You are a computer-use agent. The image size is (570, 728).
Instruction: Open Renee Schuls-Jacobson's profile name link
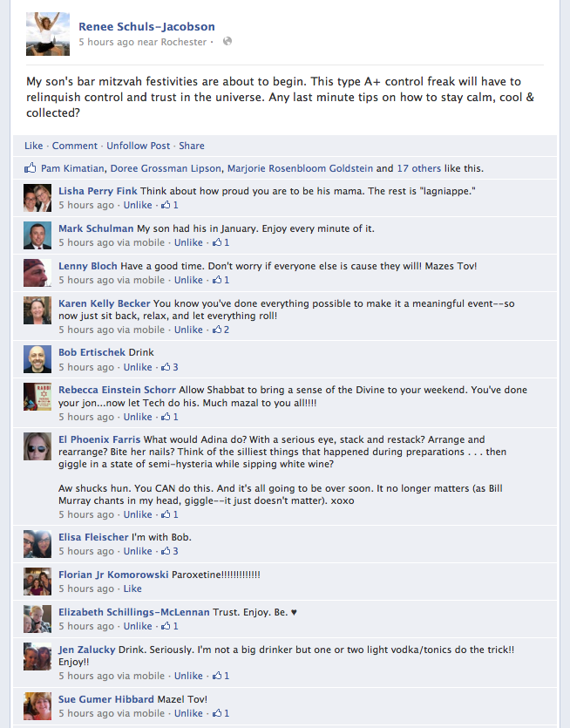146,26
